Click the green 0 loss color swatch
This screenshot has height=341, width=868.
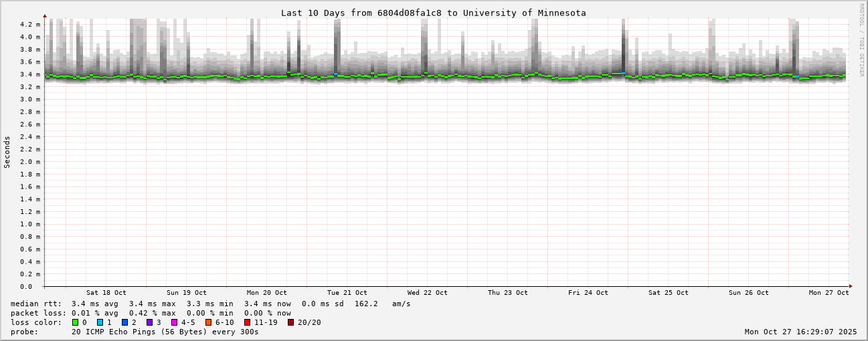(76, 322)
